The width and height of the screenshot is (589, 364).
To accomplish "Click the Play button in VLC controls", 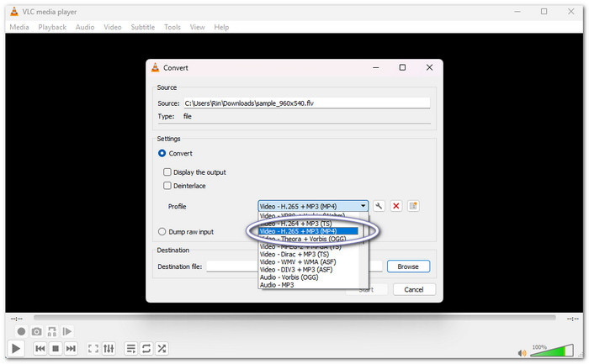I will (16, 349).
